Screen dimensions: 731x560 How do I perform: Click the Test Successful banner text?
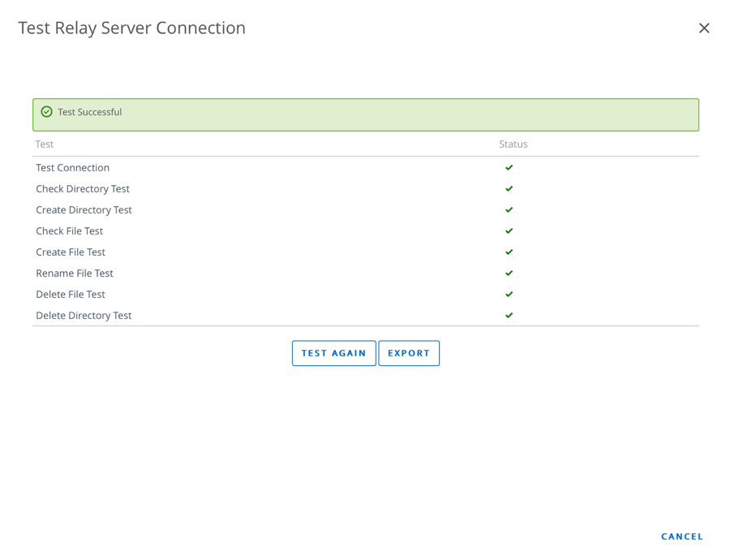tap(90, 112)
